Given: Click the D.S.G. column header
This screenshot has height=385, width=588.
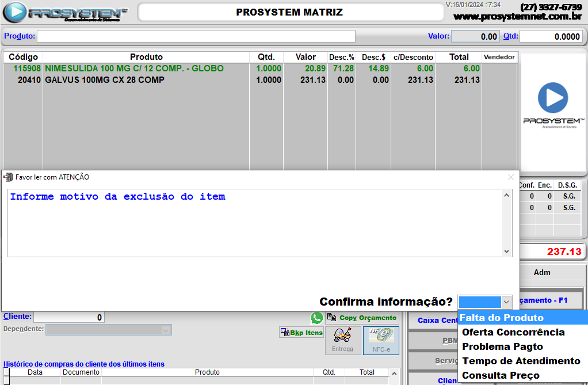Looking at the screenshot, I should pos(567,185).
